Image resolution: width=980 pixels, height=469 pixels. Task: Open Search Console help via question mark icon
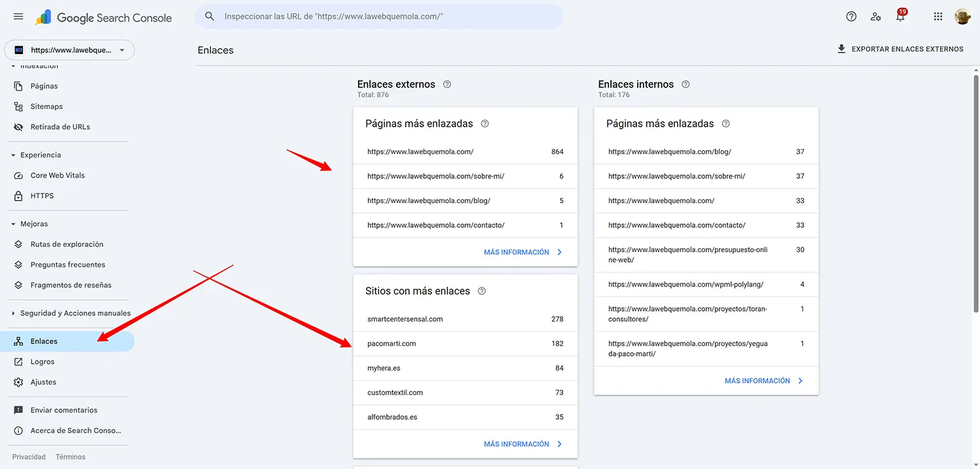(x=851, y=16)
